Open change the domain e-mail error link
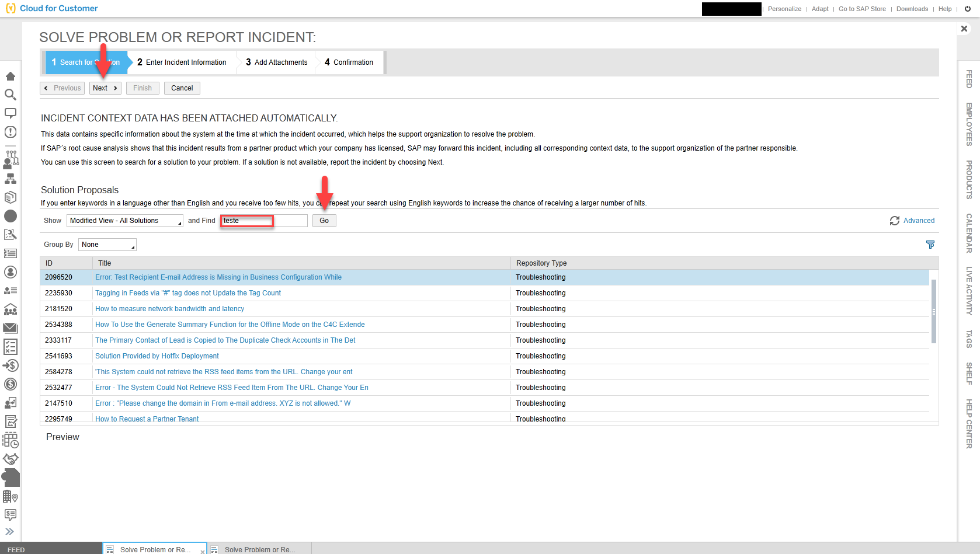980x554 pixels. click(223, 403)
